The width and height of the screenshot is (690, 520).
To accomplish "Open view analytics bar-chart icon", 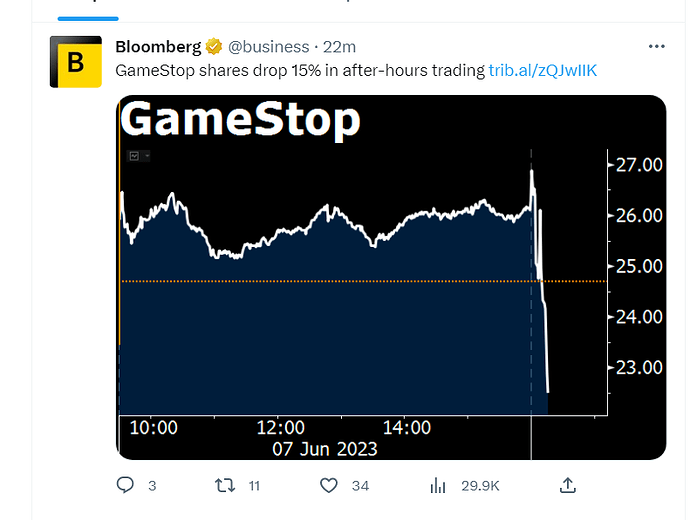I will 438,486.
